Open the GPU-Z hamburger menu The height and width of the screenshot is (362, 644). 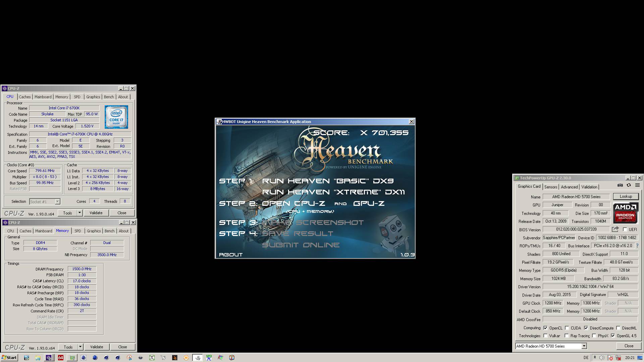click(x=638, y=185)
